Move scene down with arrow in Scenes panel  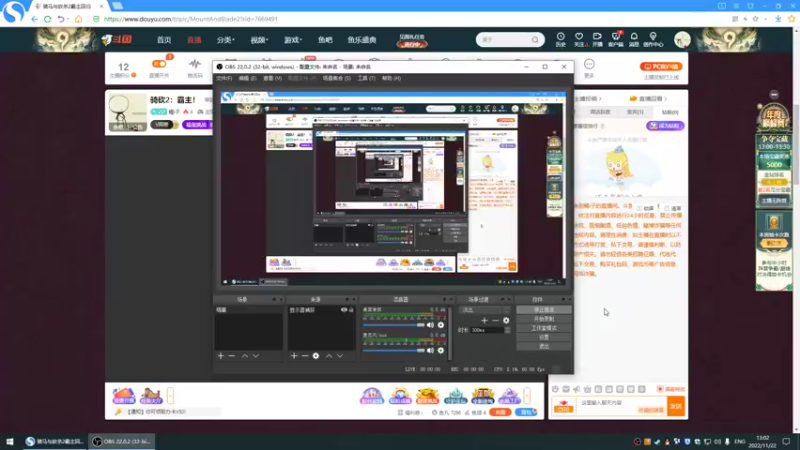pyautogui.click(x=256, y=356)
